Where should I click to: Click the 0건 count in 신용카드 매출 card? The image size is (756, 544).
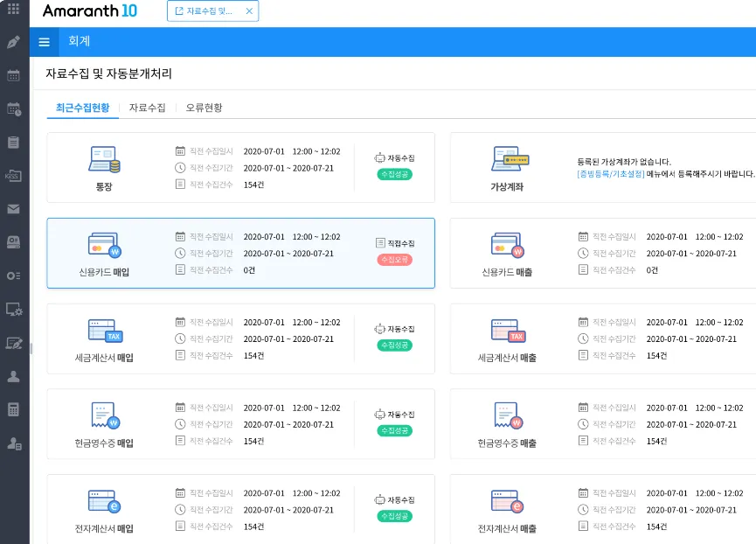[x=652, y=270]
